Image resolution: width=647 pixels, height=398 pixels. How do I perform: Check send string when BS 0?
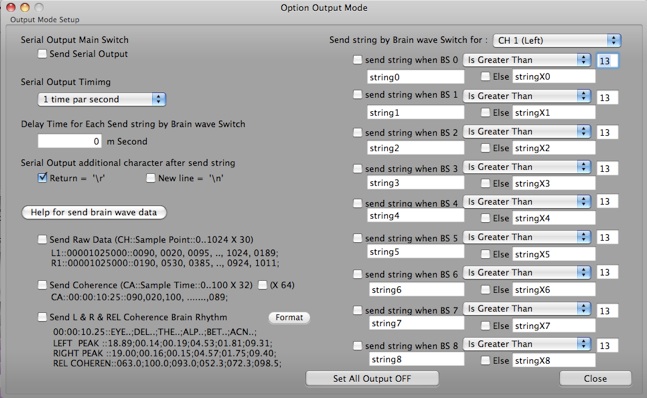click(357, 60)
